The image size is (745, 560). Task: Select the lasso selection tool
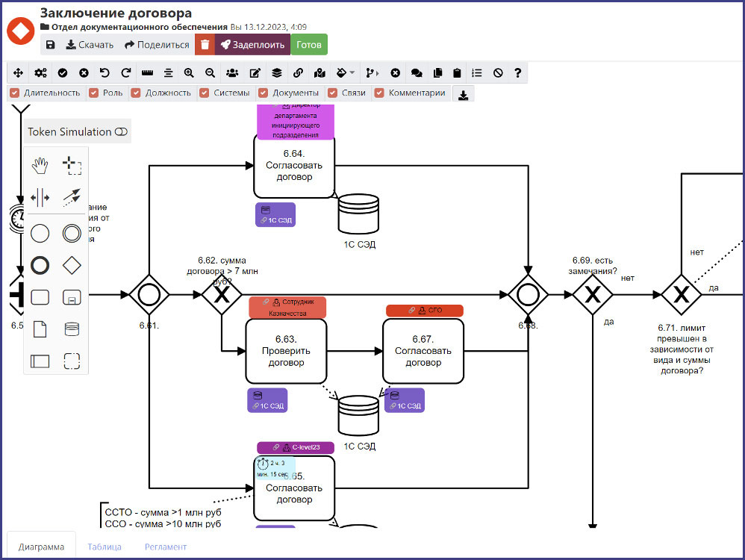(72, 165)
